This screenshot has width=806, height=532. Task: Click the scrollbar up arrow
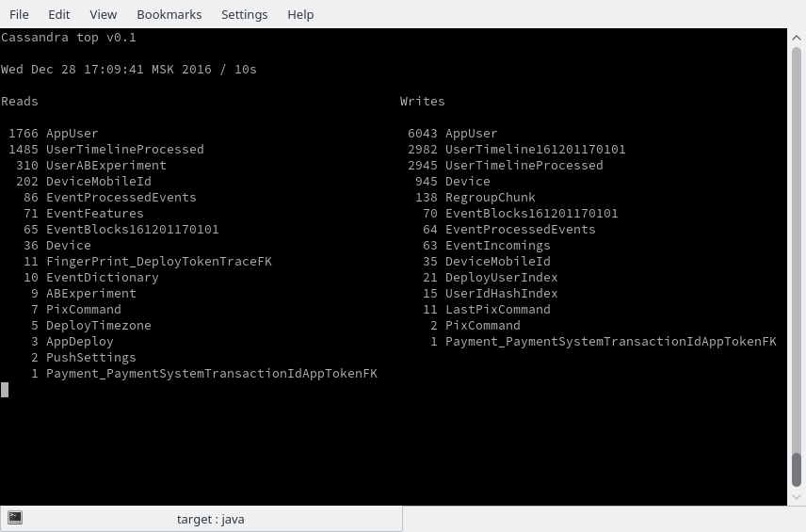[x=797, y=38]
